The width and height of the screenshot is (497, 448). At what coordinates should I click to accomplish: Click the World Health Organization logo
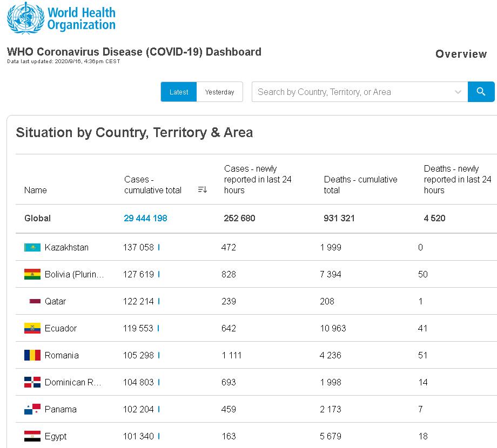pos(61,18)
